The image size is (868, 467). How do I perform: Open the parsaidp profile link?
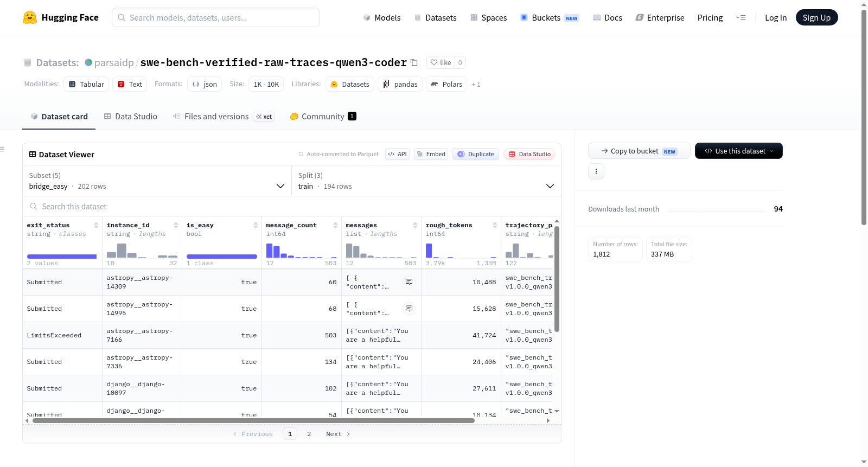(x=114, y=63)
